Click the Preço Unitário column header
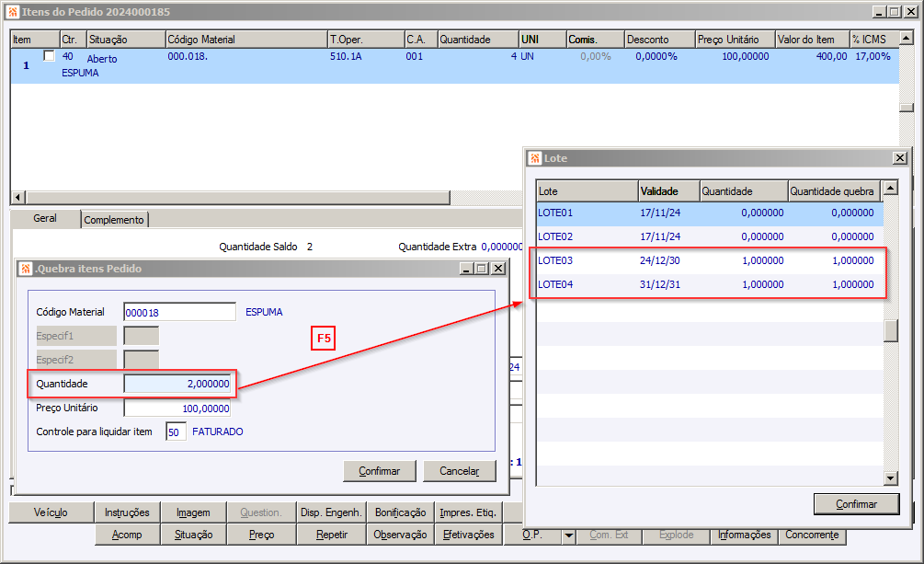 click(x=735, y=40)
